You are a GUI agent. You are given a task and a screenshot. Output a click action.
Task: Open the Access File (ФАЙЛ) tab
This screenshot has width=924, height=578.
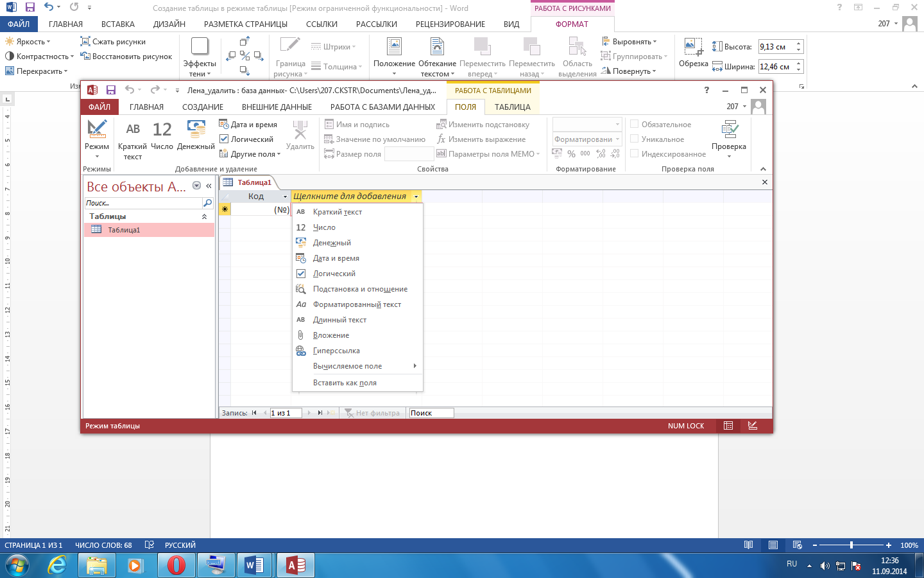click(99, 107)
